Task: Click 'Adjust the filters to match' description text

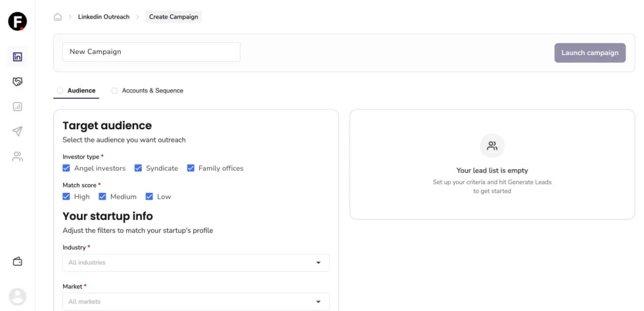Action: [x=138, y=230]
